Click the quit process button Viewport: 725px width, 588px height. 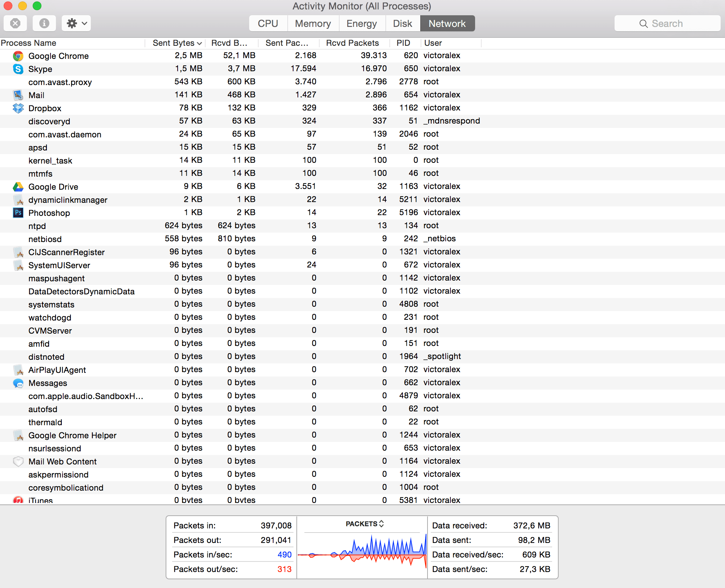click(x=15, y=23)
